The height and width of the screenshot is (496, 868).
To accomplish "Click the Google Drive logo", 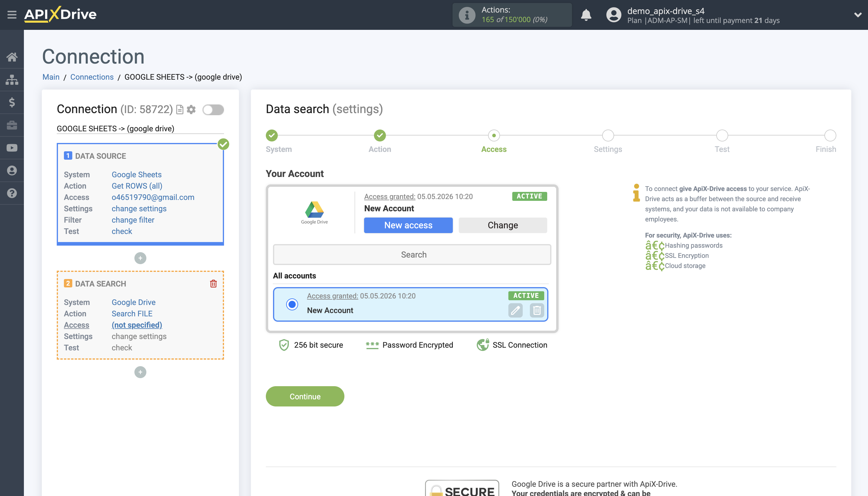I will click(x=314, y=212).
